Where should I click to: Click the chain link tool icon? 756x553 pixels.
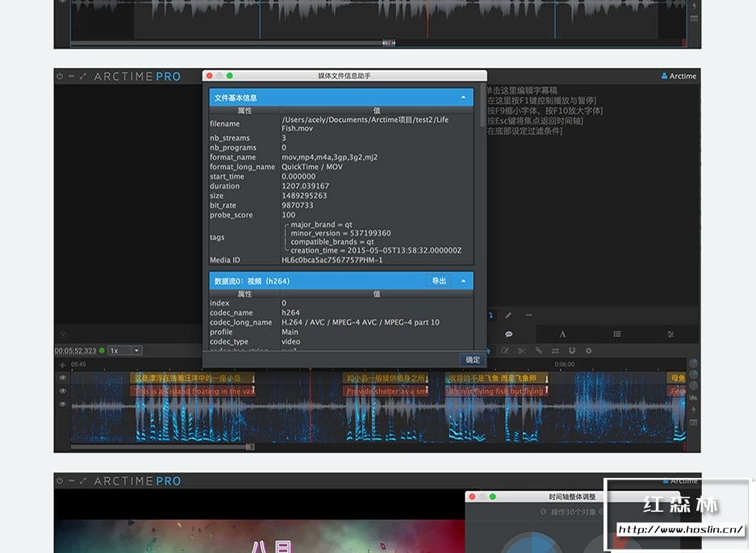coord(538,351)
